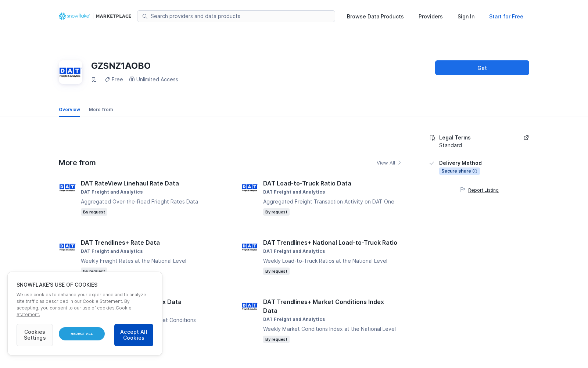
Task: Click the gift icon beside Unlimited Access
Action: (132, 79)
